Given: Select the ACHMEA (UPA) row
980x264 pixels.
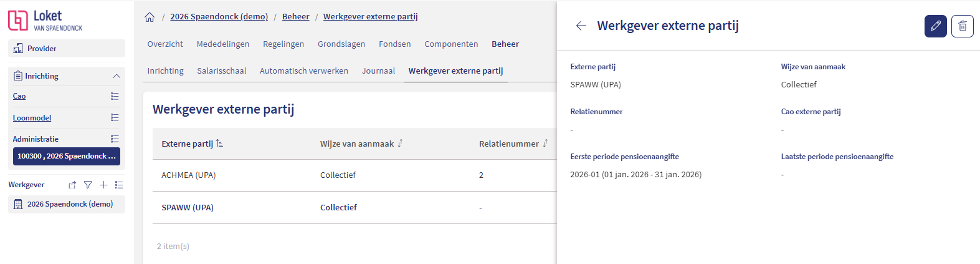Looking at the screenshot, I should pos(188,175).
